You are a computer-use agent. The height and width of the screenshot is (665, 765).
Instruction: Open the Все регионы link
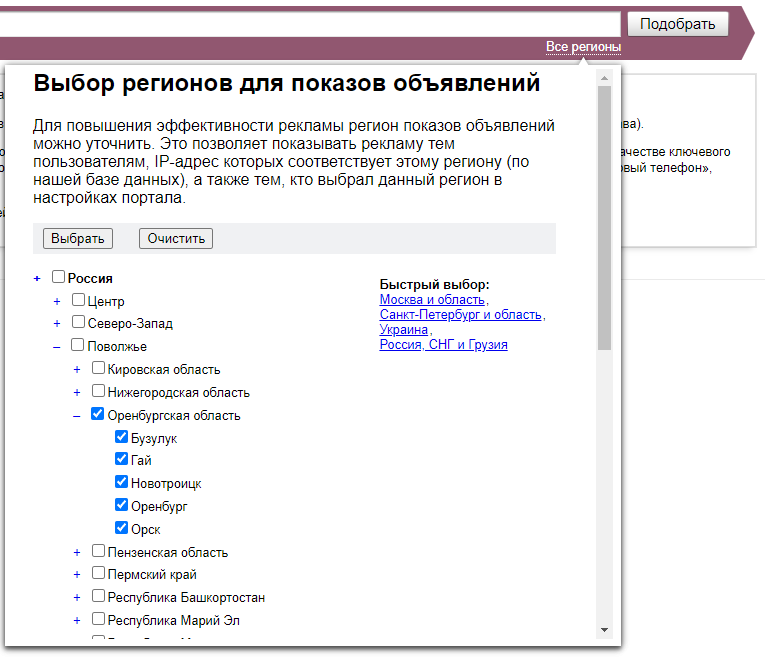583,48
